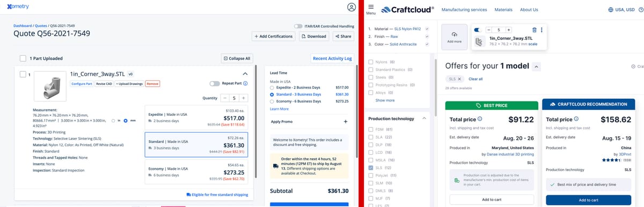
Task: Click the Download quote button
Action: pyautogui.click(x=313, y=36)
